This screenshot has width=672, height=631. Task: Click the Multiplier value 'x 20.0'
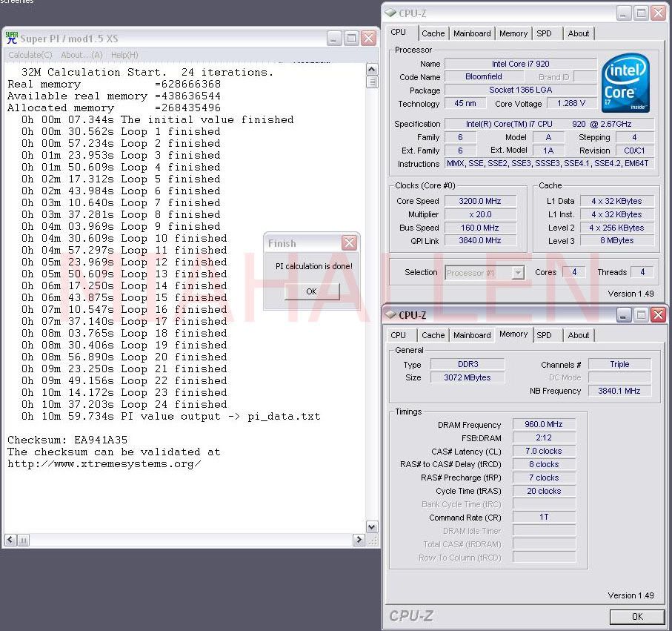(480, 214)
